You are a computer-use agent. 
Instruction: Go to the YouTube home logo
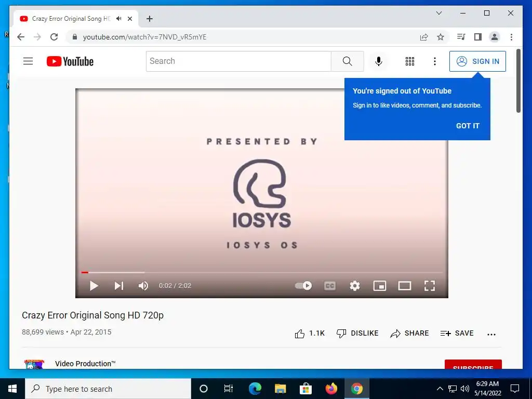click(x=70, y=61)
